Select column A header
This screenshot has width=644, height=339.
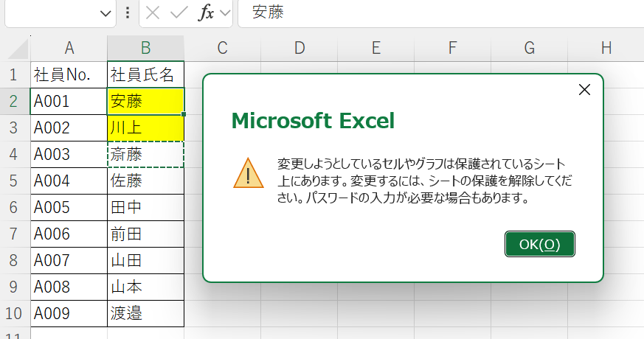pyautogui.click(x=69, y=48)
